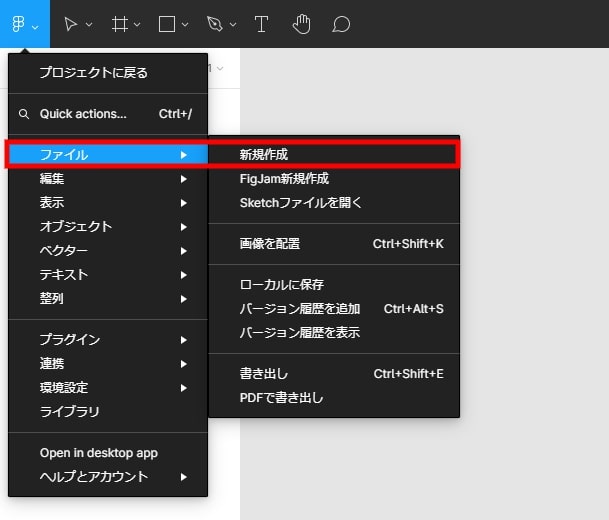Select FigJam新規作成 in submenu

click(x=284, y=179)
